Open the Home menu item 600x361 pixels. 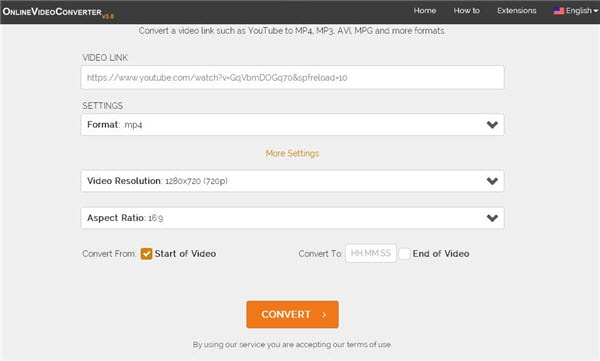click(425, 11)
